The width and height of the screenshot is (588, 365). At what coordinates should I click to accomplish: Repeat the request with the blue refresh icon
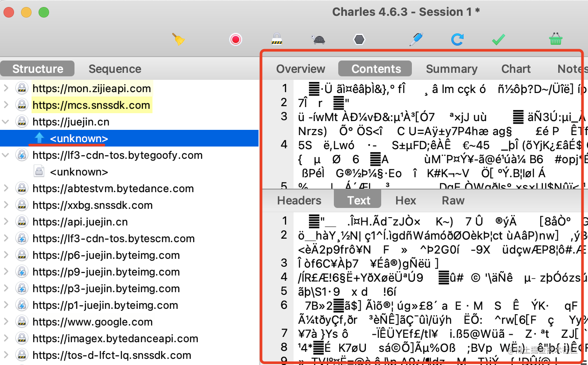click(x=457, y=40)
